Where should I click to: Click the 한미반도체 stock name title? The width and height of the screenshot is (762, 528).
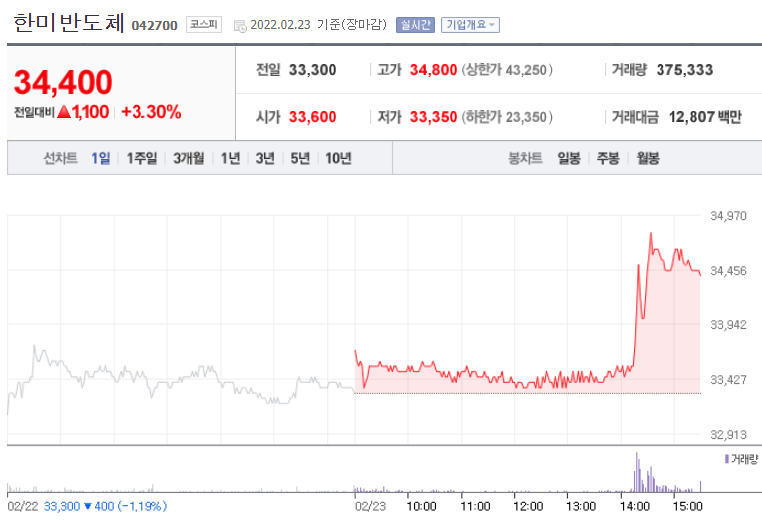click(69, 23)
